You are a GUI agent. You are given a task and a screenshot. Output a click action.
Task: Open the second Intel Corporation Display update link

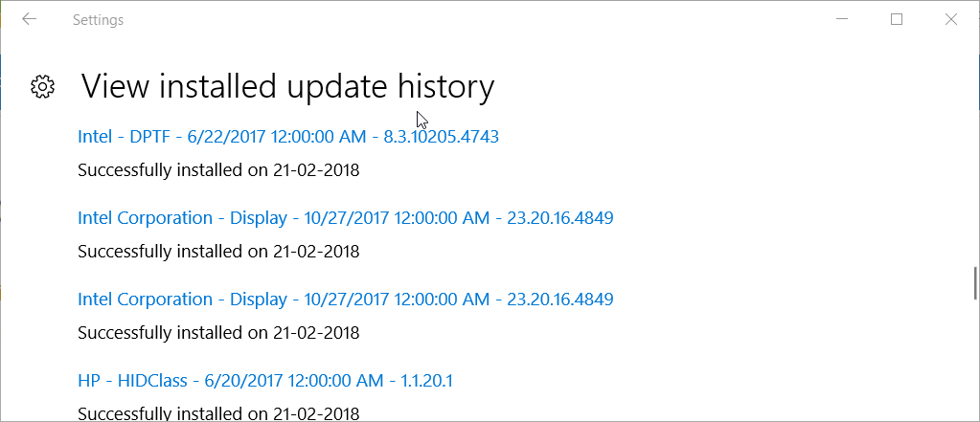point(345,300)
